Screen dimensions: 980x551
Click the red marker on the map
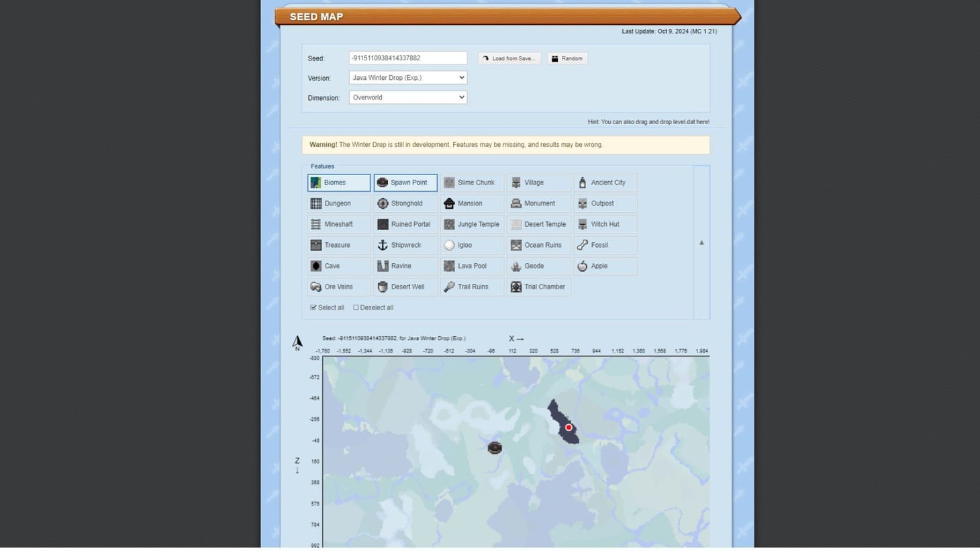click(569, 428)
